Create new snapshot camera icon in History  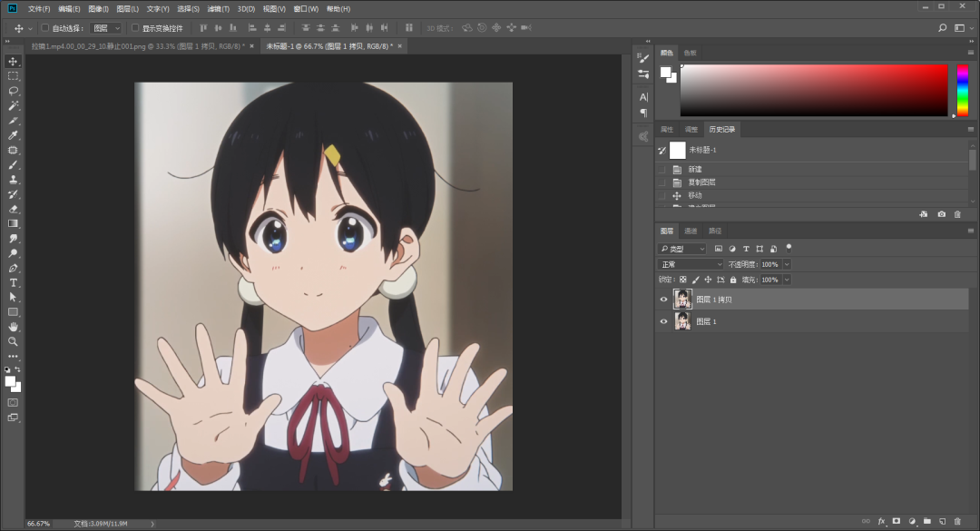pyautogui.click(x=941, y=214)
